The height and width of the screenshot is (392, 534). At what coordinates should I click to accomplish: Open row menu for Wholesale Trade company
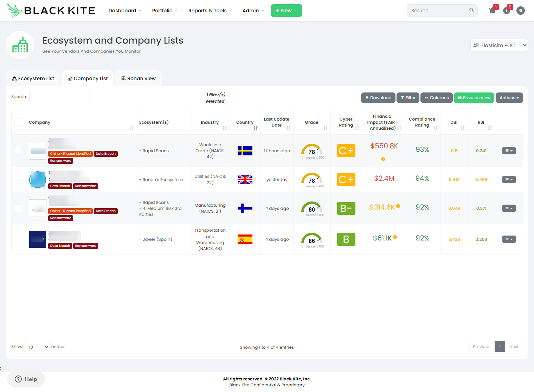509,151
